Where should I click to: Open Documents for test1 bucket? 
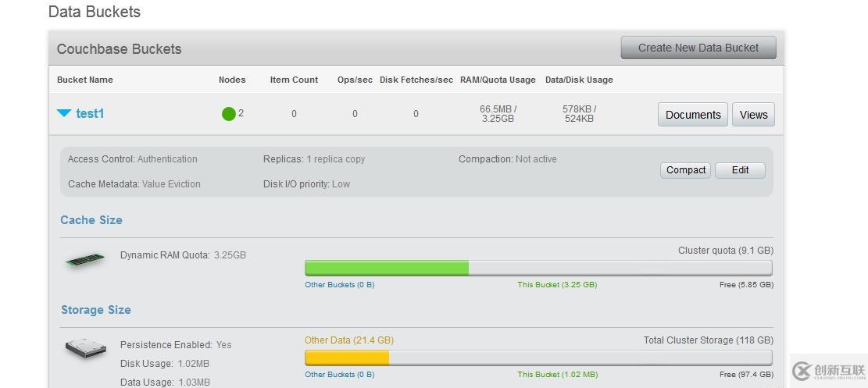coord(692,115)
